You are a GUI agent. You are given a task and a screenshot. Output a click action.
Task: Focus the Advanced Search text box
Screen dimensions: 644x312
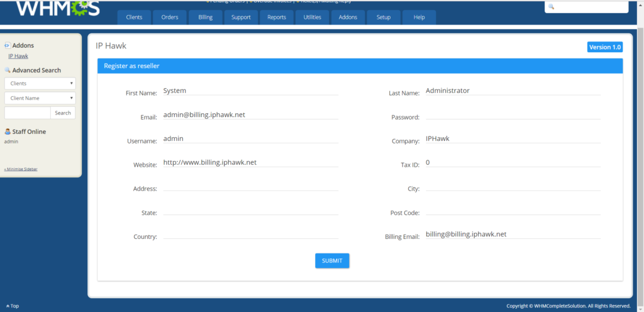tap(28, 113)
